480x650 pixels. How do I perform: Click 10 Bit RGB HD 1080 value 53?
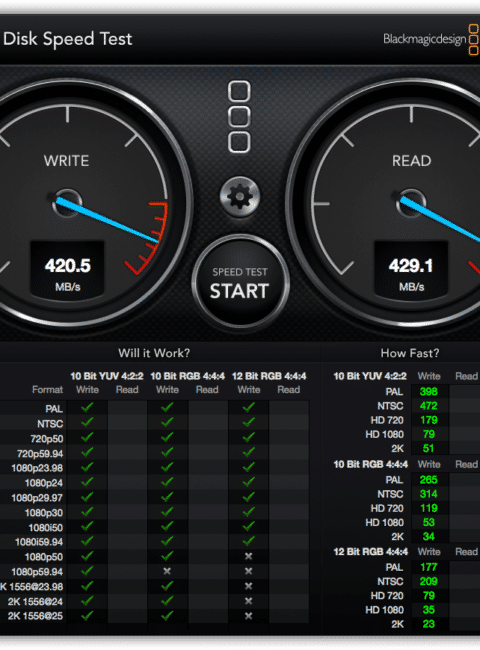(x=429, y=522)
